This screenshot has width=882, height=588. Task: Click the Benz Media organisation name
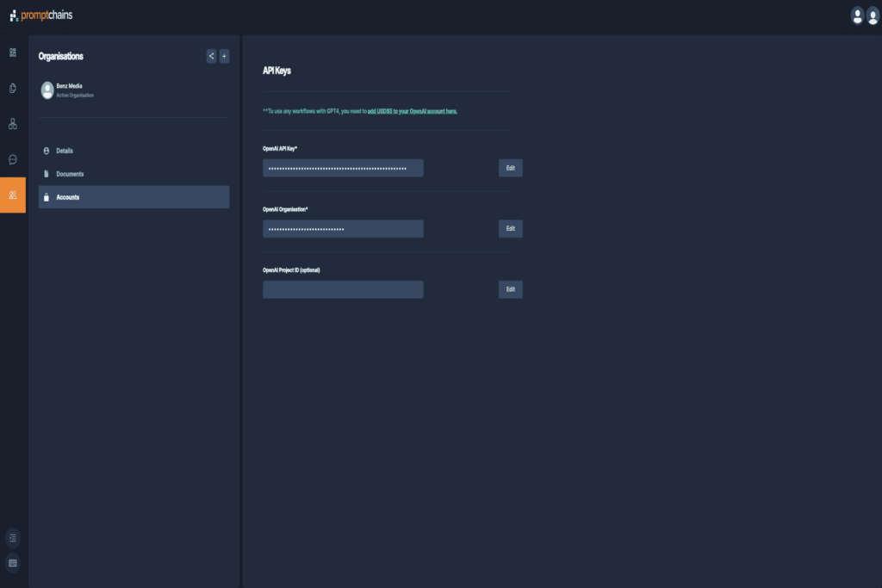[x=69, y=86]
